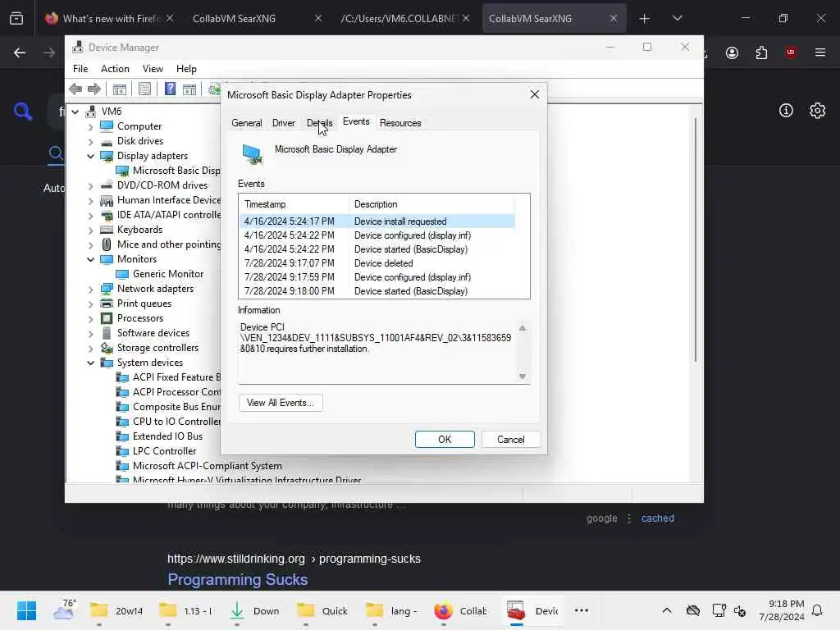Screen dimensions: 840x630
Task: Click Show/Hide Console Tree toolbar icon
Action: click(x=120, y=89)
